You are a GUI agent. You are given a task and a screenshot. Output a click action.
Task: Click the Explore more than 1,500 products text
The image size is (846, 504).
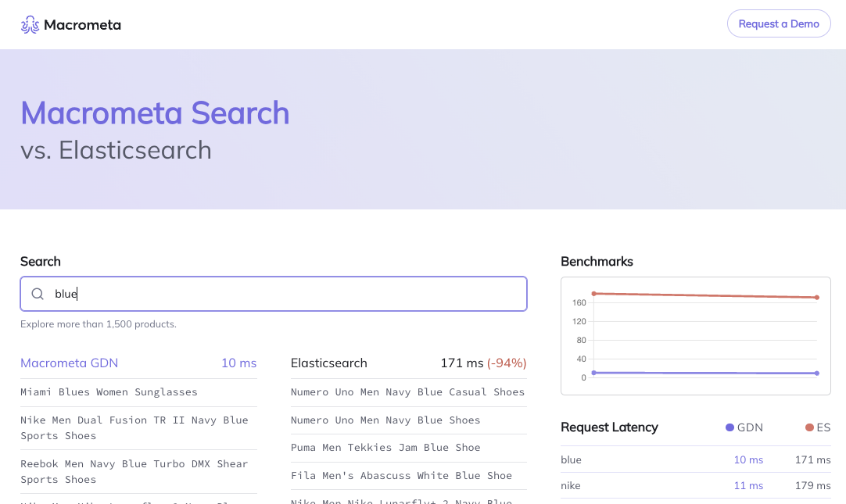pyautogui.click(x=96, y=323)
